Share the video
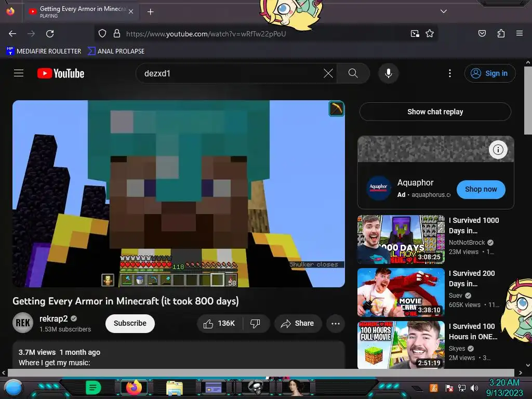 (298, 323)
